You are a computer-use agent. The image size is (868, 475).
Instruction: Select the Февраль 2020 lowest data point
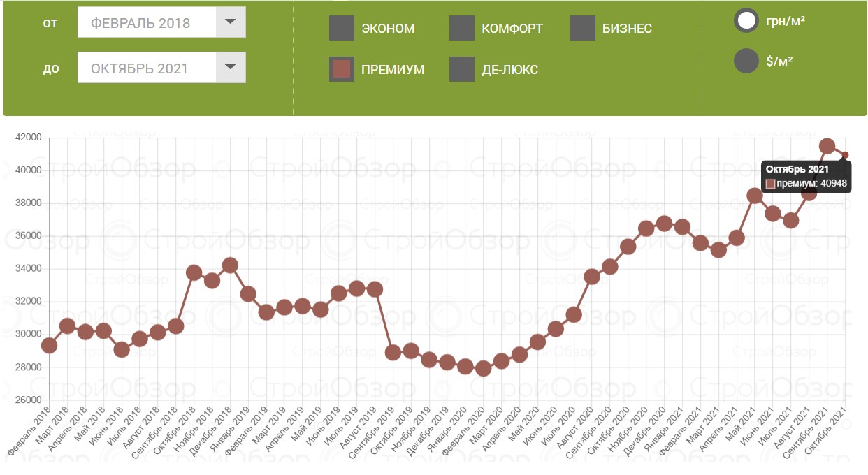[483, 368]
